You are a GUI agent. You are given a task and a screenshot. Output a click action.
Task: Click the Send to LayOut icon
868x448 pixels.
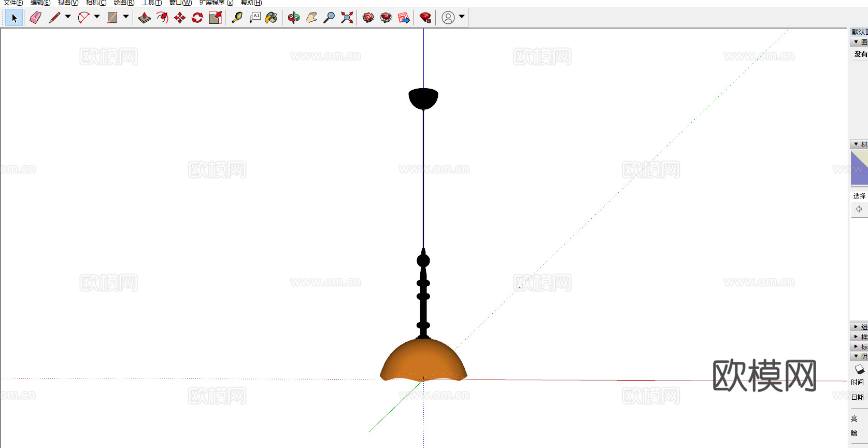point(404,18)
